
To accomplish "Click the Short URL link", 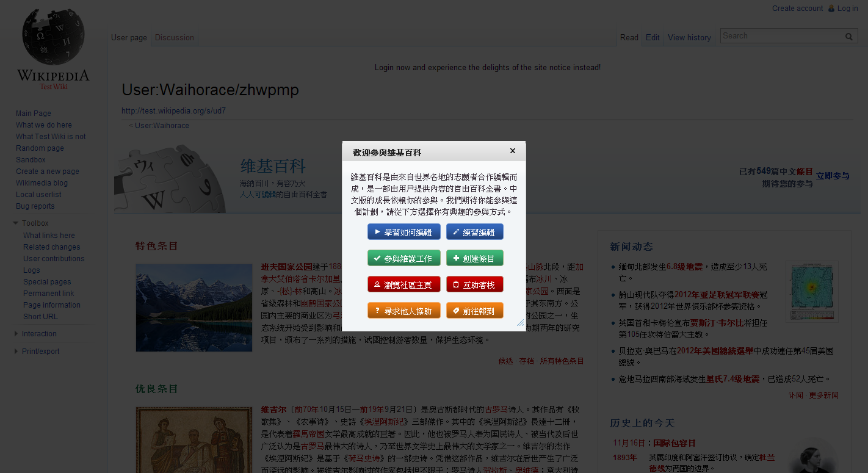I will pos(40,317).
